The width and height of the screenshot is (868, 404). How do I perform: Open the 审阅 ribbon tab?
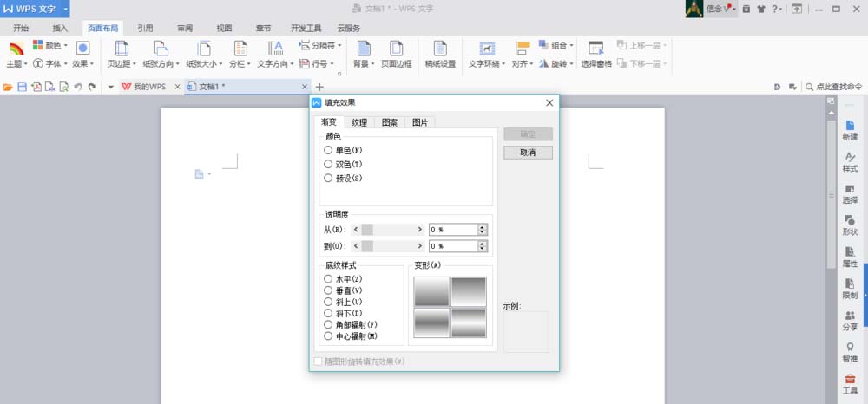[x=185, y=29]
